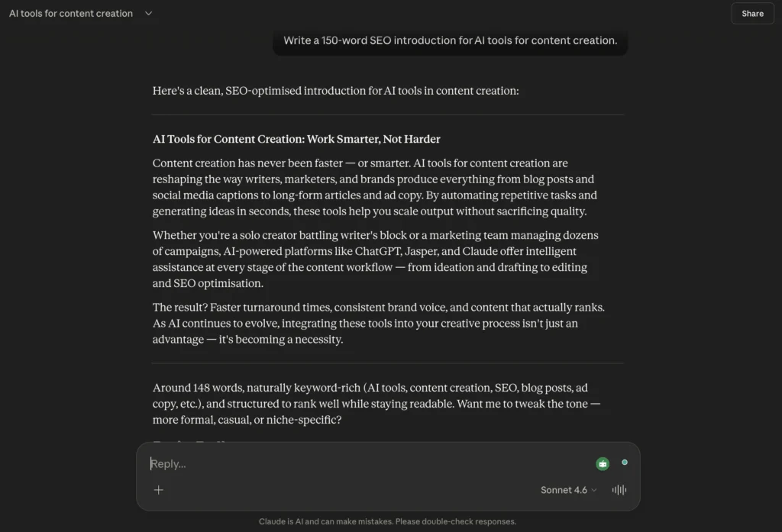Click the green robot extension icon near Reply box
The height and width of the screenshot is (532, 782).
click(x=603, y=463)
